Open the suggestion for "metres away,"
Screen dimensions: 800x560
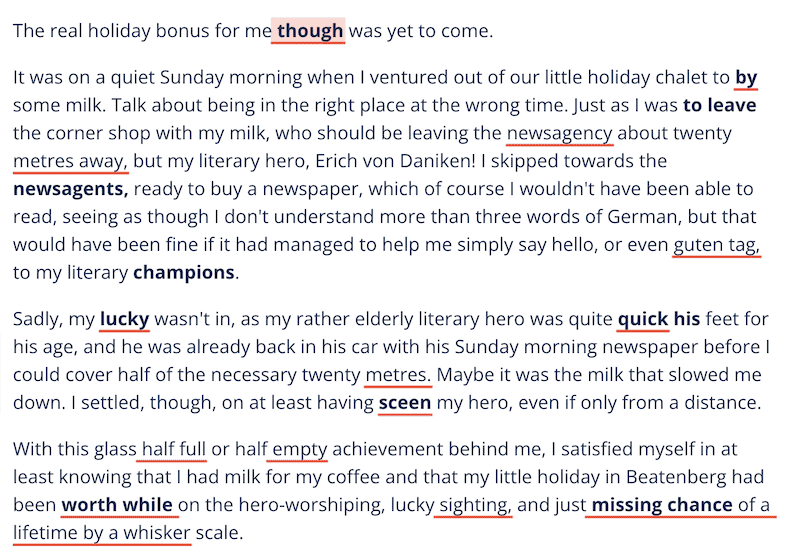coord(70,161)
